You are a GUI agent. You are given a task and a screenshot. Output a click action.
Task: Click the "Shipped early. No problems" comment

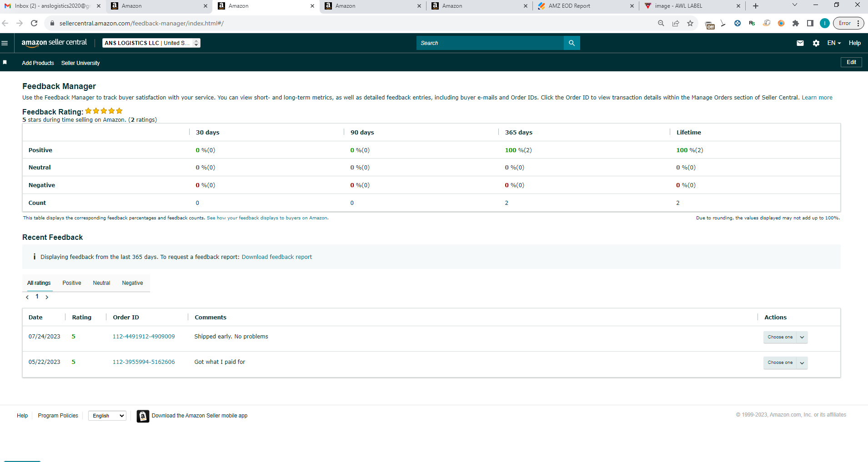[231, 337]
